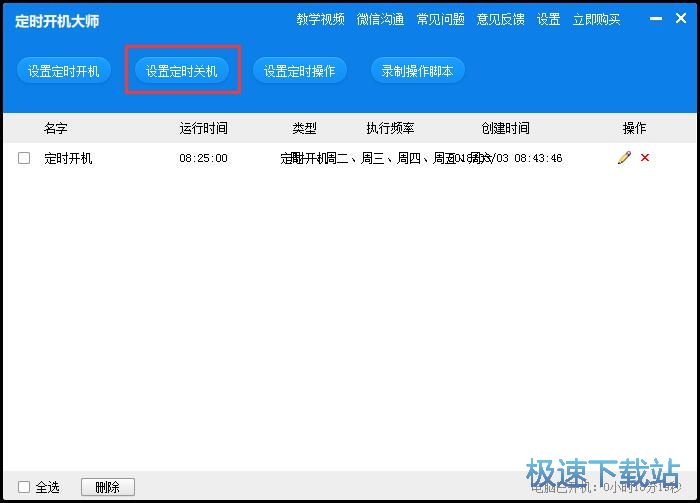Screen dimensions: 700x503
Task: Open 微信沟通 in the title bar
Action: [380, 20]
